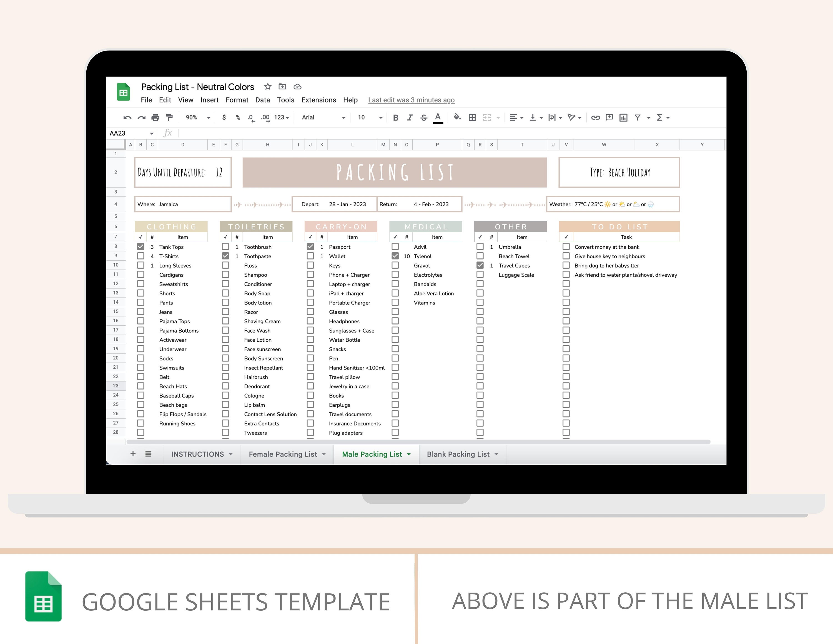Open the Format menu
This screenshot has height=644, width=833.
pos(237,100)
